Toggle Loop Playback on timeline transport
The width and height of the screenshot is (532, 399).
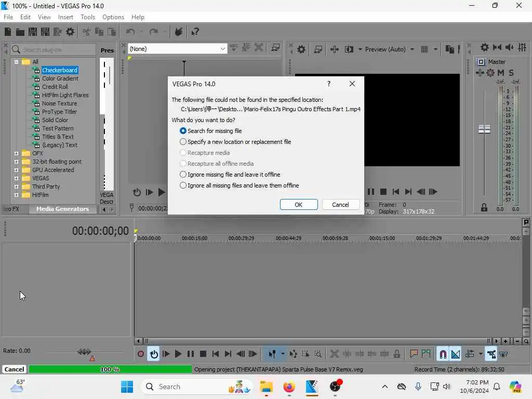154,354
